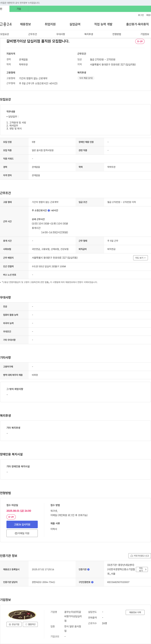This screenshot has width=151, height=644.
Task: Click the 고용24 입사지원 button
Action: tap(22, 524)
